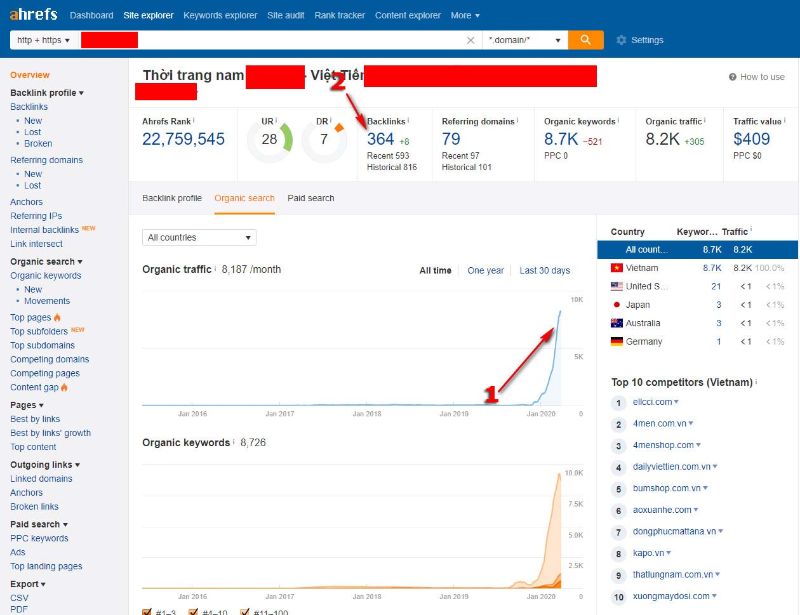Click the 8.7K organic keywords value
The height and width of the screenshot is (615, 800).
[561, 139]
